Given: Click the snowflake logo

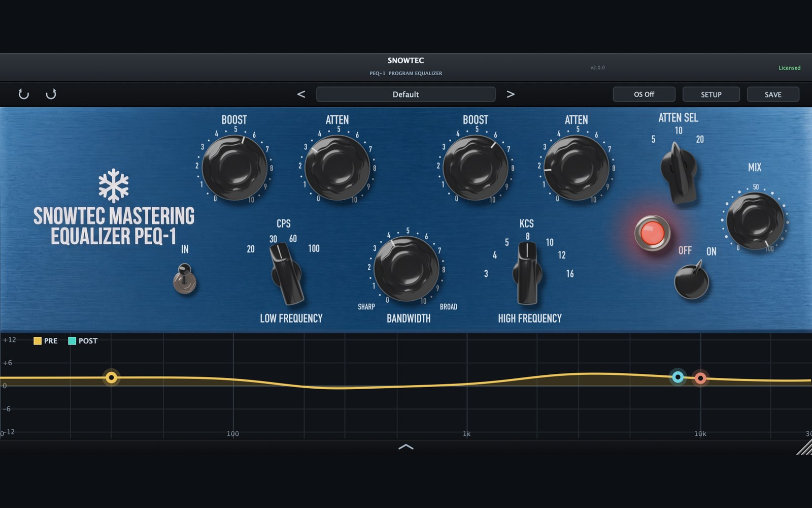Looking at the screenshot, I should pyautogui.click(x=114, y=185).
